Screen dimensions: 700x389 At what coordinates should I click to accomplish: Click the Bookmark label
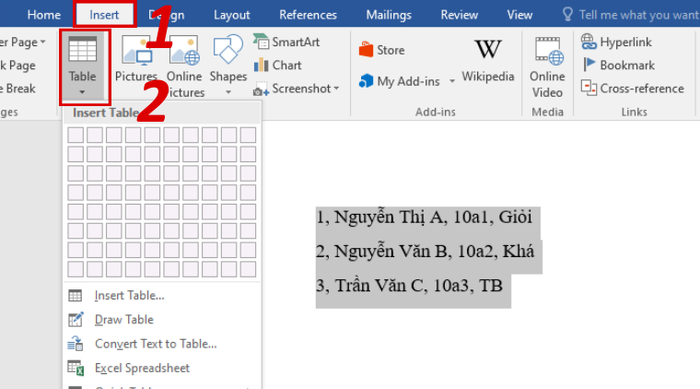tap(627, 65)
